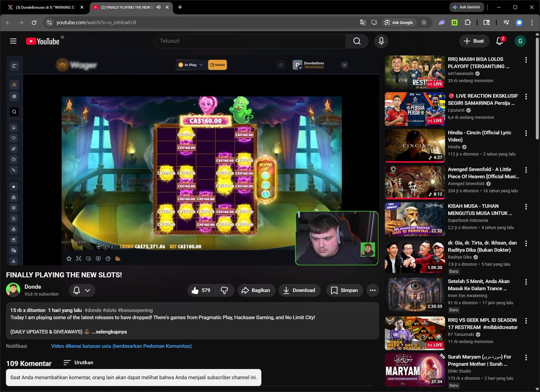Click the search magnifier button
Image resolution: width=540 pixels, height=392 pixels.
coord(357,41)
